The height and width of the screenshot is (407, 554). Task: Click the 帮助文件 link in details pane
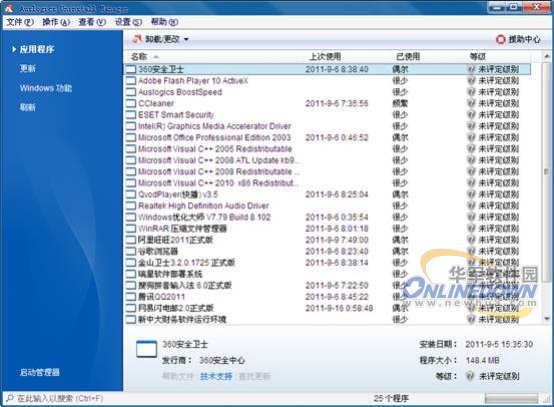[178, 376]
